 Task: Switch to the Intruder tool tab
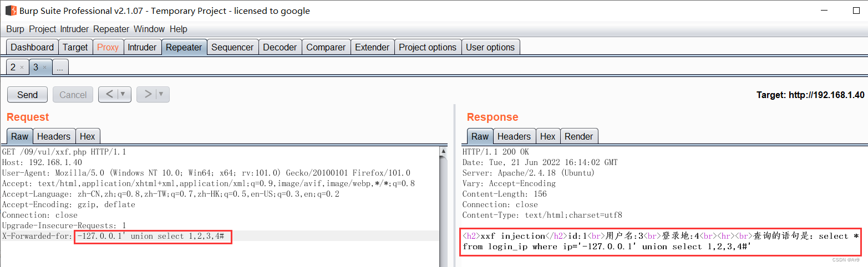[142, 47]
